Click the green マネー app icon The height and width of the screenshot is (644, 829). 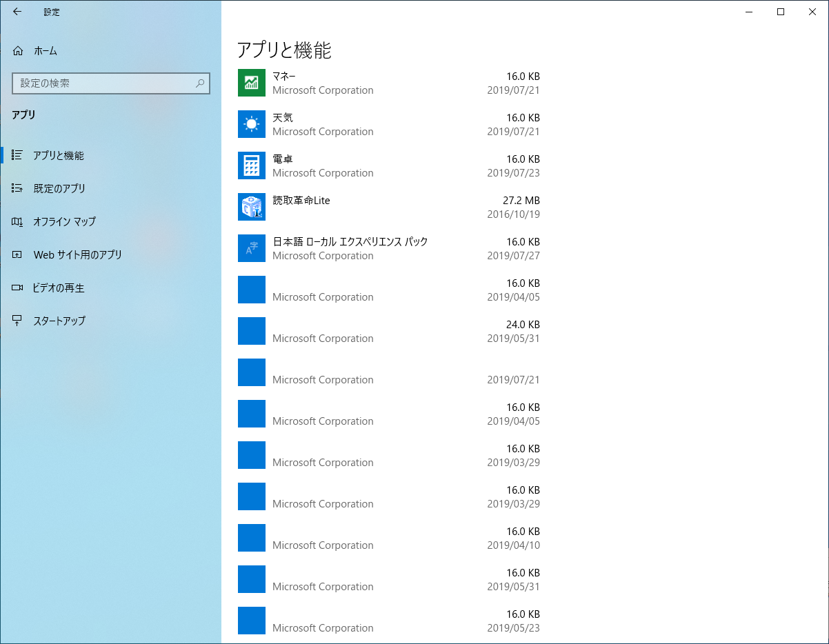tap(252, 83)
